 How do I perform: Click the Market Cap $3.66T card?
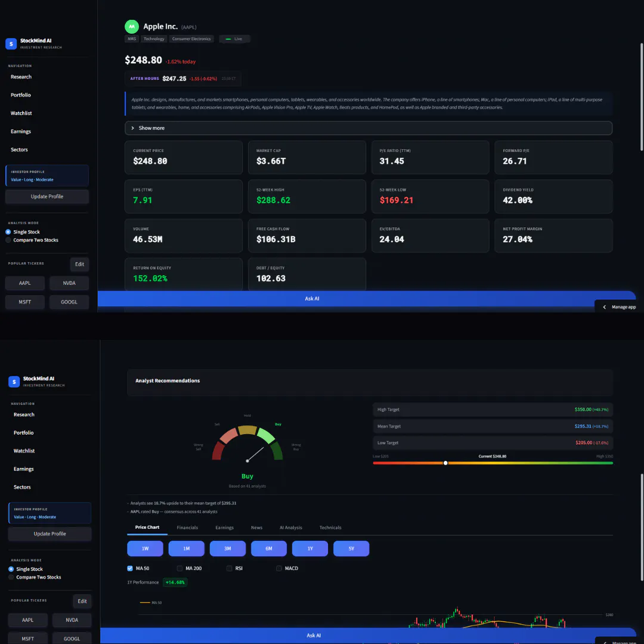pyautogui.click(x=307, y=157)
